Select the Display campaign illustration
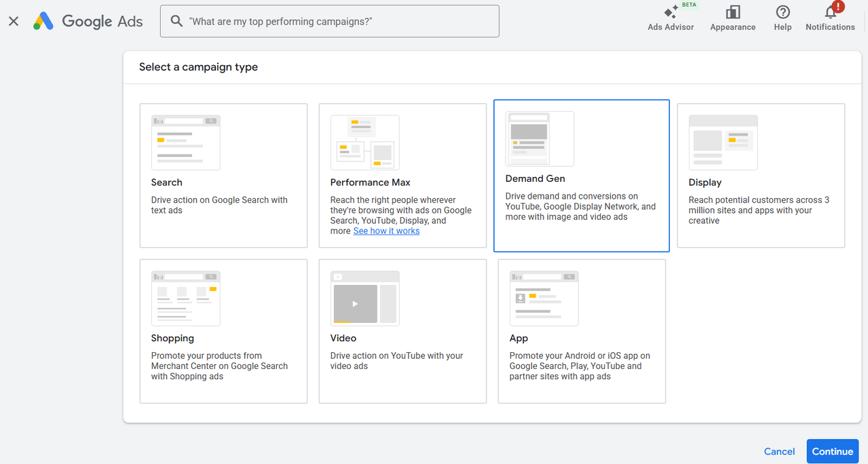The image size is (868, 464). [723, 142]
